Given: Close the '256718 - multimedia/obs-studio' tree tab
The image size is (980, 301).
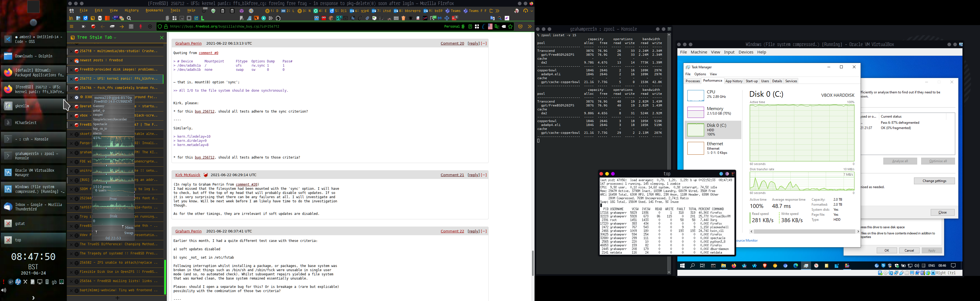Looking at the screenshot, I should (x=71, y=52).
